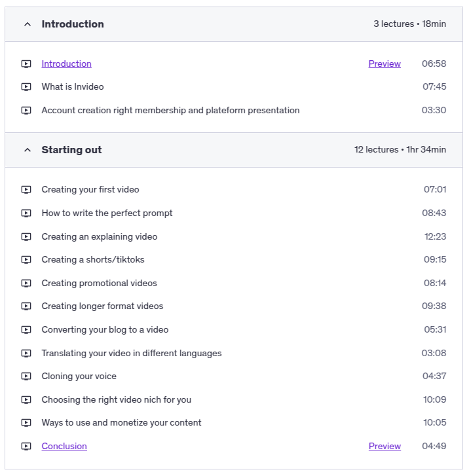
Task: Click video icon beside "Converting your blog to a video"
Action: (26, 330)
